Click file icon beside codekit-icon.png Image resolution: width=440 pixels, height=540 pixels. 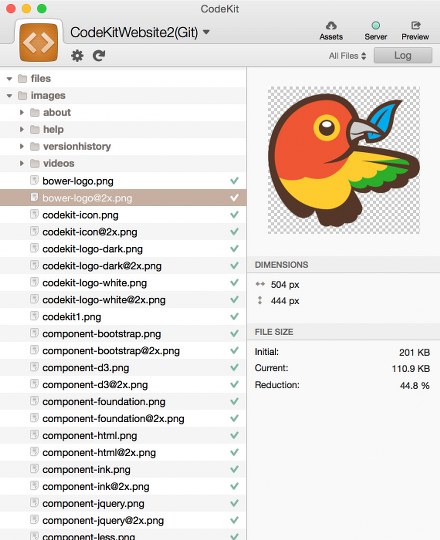(34, 214)
